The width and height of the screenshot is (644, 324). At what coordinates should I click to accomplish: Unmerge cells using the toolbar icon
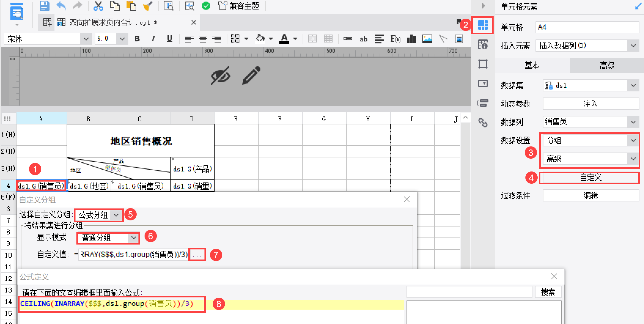(328, 39)
